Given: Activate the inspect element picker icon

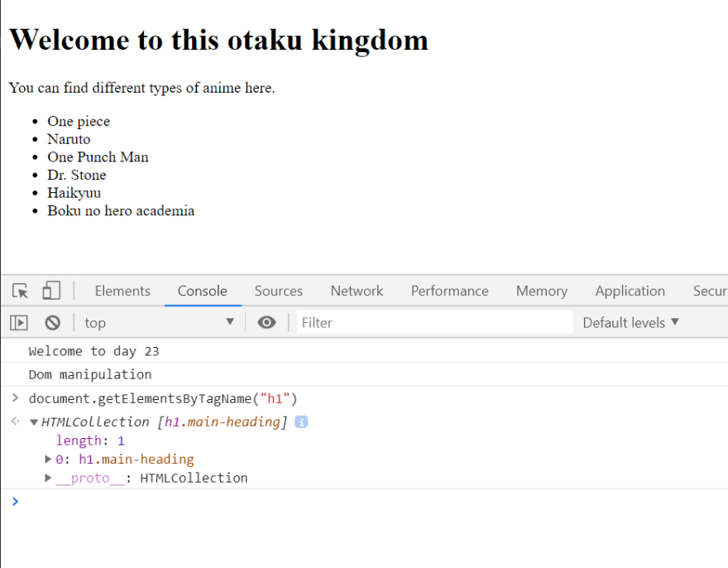Looking at the screenshot, I should pos(20,291).
